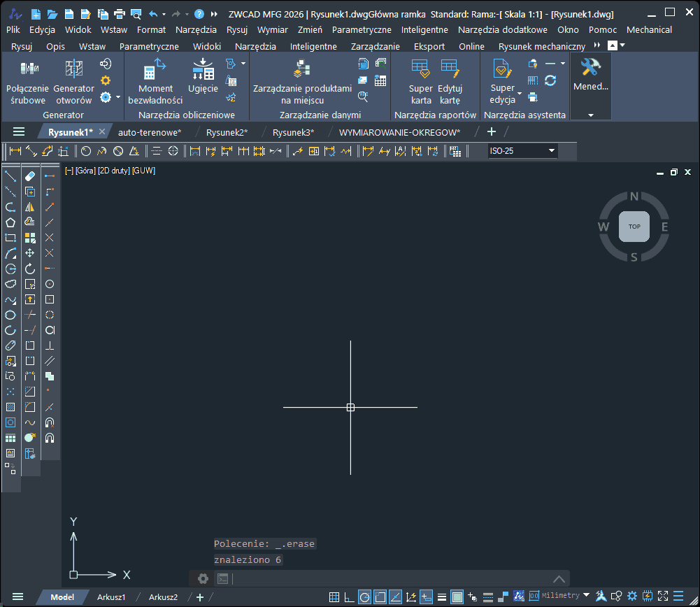Select the Revision cloud tool
Viewport: 700px width, 607px height.
[x=10, y=284]
